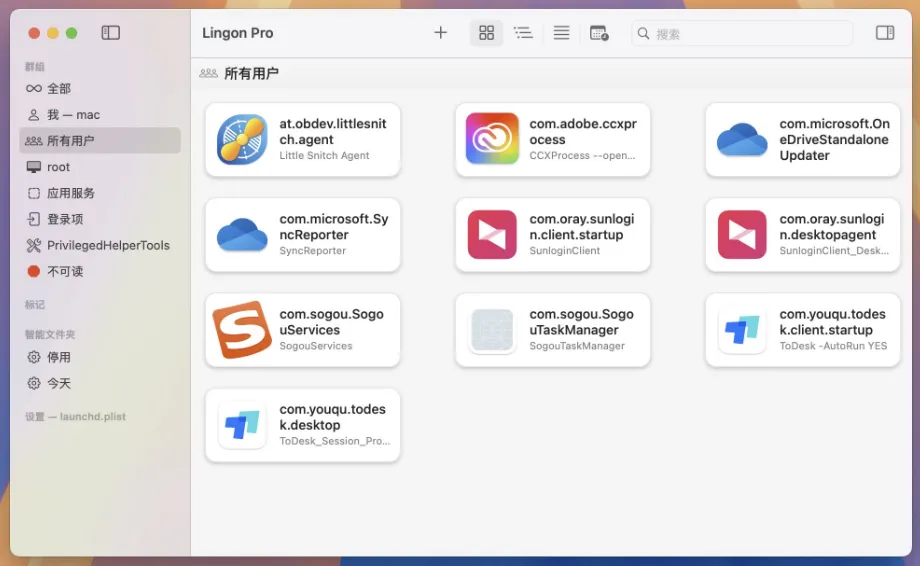Open the 停用 smart folder
The width and height of the screenshot is (920, 566).
pos(100,357)
